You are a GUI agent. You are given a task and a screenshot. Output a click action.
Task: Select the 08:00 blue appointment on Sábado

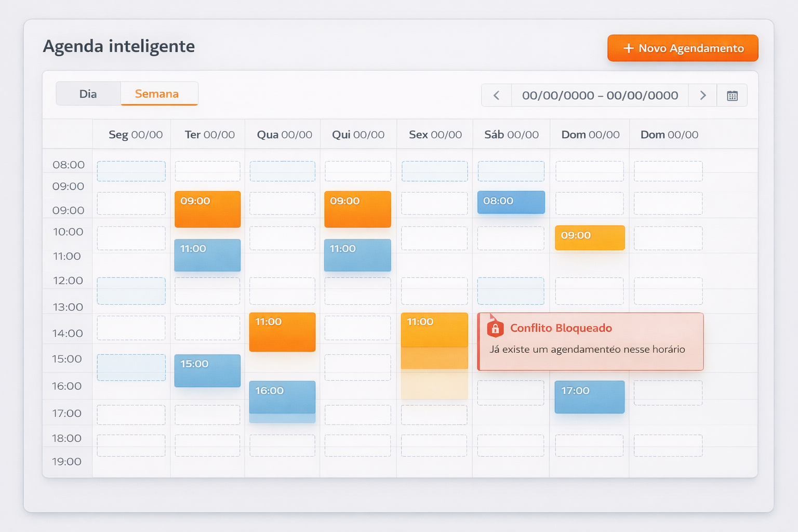tap(511, 202)
